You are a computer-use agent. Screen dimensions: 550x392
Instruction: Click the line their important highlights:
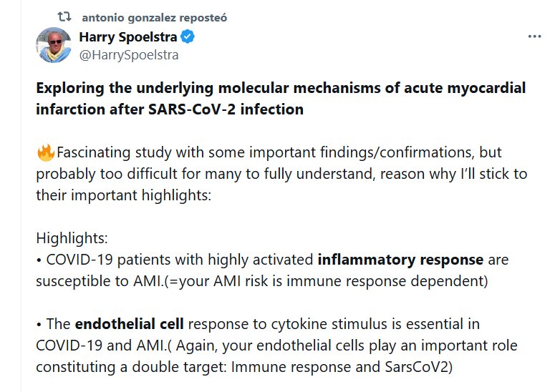click(123, 195)
